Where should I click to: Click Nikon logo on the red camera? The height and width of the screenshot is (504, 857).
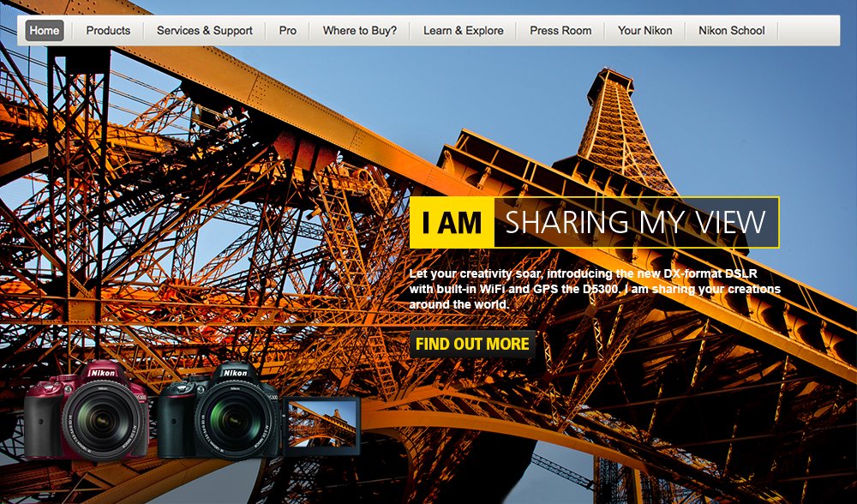(x=103, y=374)
